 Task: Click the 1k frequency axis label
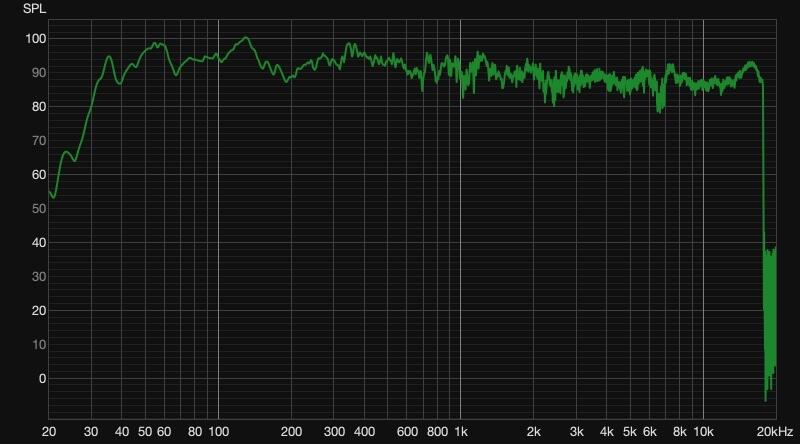[461, 432]
